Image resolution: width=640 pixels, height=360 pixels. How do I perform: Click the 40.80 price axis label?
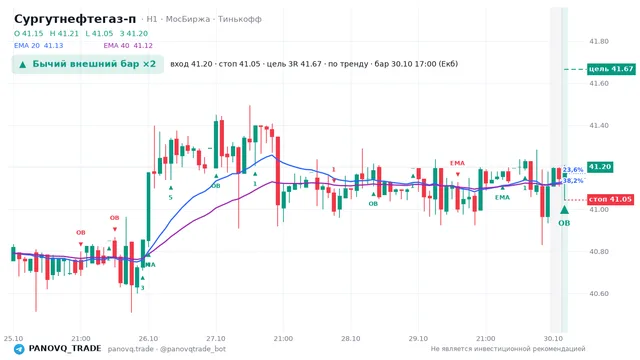coord(599,252)
